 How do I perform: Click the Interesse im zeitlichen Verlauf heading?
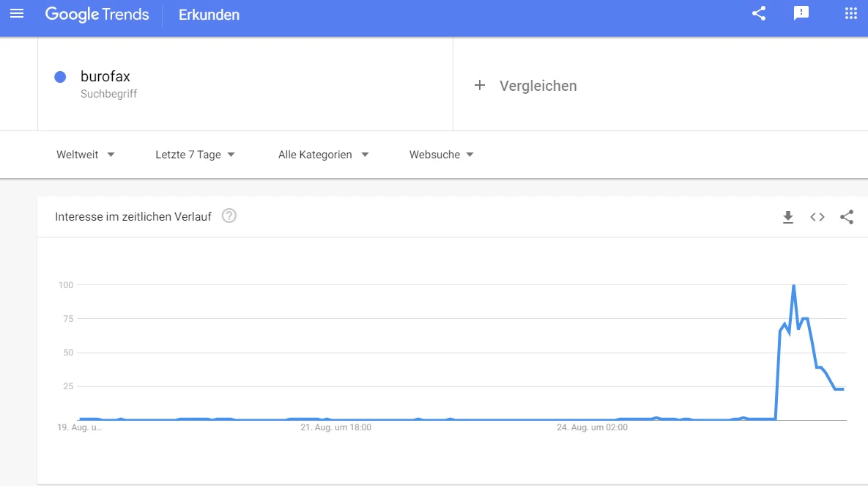(x=133, y=217)
